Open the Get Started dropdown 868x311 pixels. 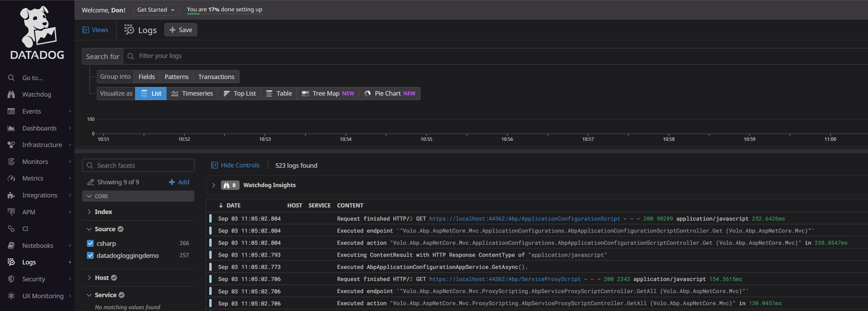pos(156,10)
